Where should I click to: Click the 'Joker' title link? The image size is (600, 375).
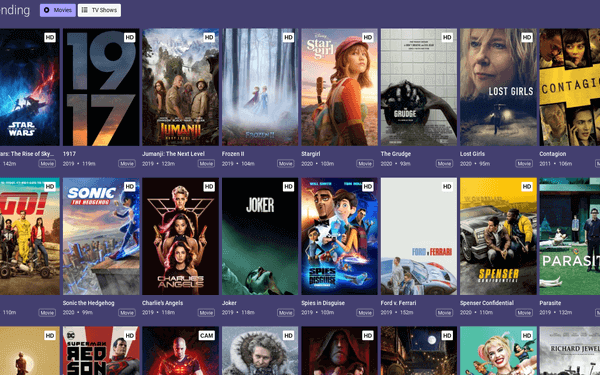click(x=229, y=303)
